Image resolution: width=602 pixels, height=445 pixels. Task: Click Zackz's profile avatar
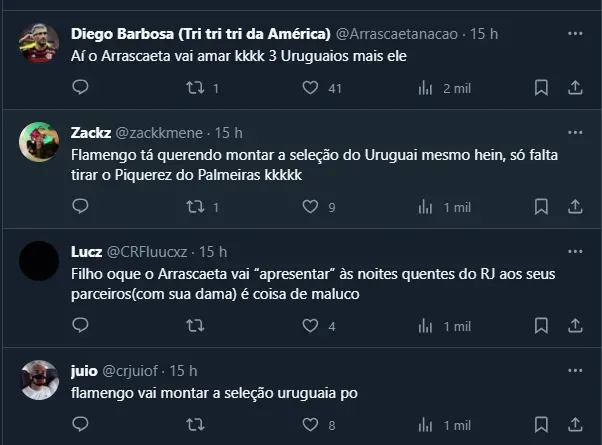[x=38, y=142]
